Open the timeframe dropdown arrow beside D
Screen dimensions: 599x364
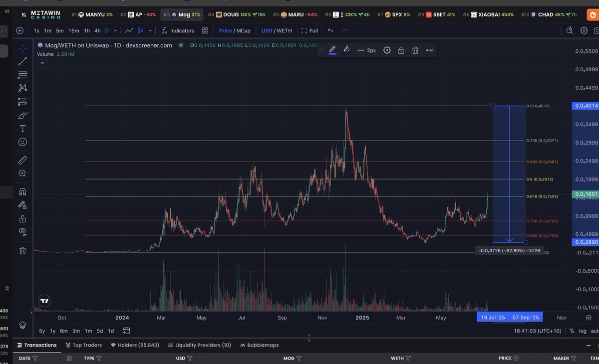click(114, 30)
